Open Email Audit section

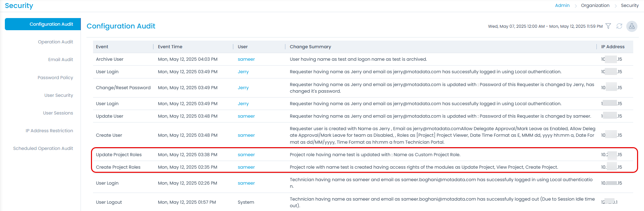(61, 59)
